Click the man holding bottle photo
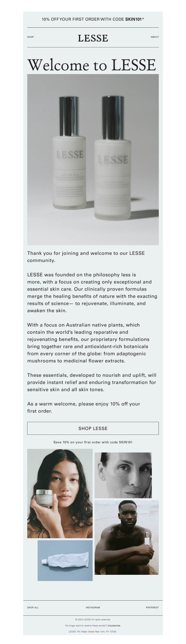 126,537
